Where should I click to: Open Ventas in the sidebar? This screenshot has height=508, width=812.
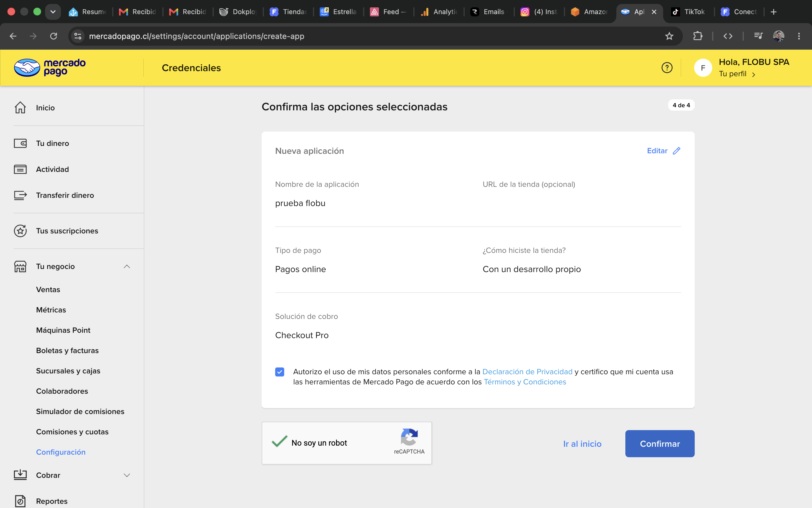coord(48,290)
